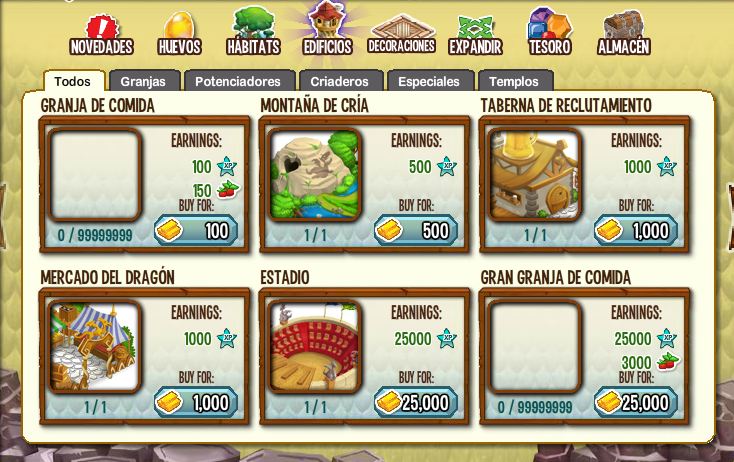Buy Granja de Comida for 100 gold
This screenshot has width=734, height=462.
click(x=197, y=230)
